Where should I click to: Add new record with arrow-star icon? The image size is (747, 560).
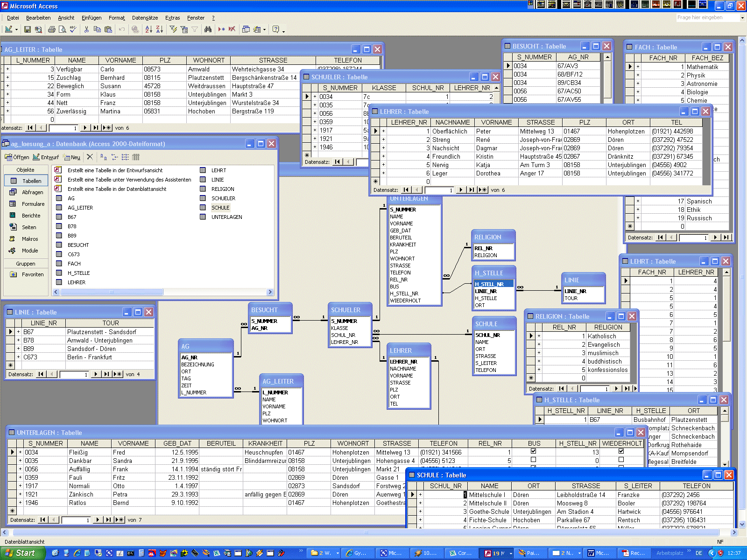point(221,29)
